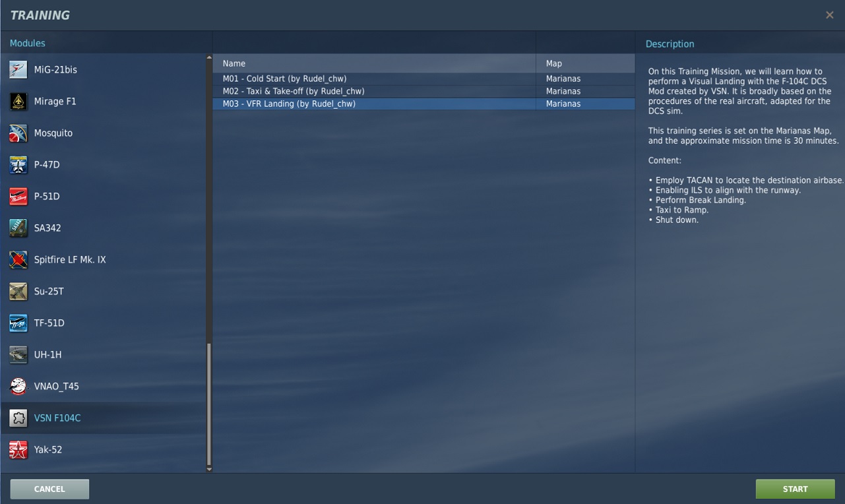
Task: Click the Mosquito aircraft icon
Action: (x=18, y=133)
